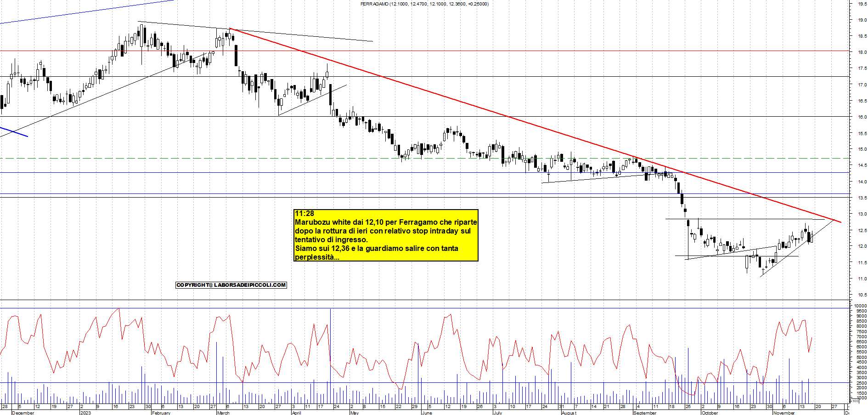This screenshot has height=415, width=868.
Task: Click the 18.5 price axis label
Action: [862, 36]
